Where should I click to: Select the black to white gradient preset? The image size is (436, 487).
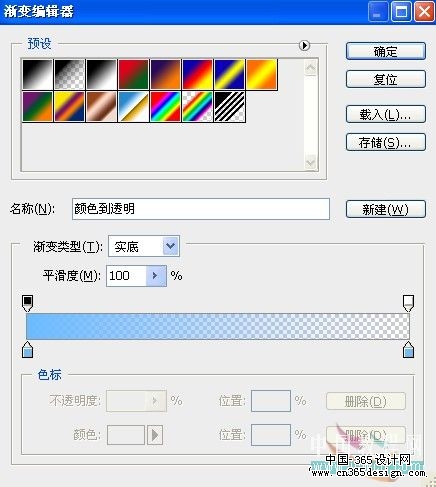point(102,74)
